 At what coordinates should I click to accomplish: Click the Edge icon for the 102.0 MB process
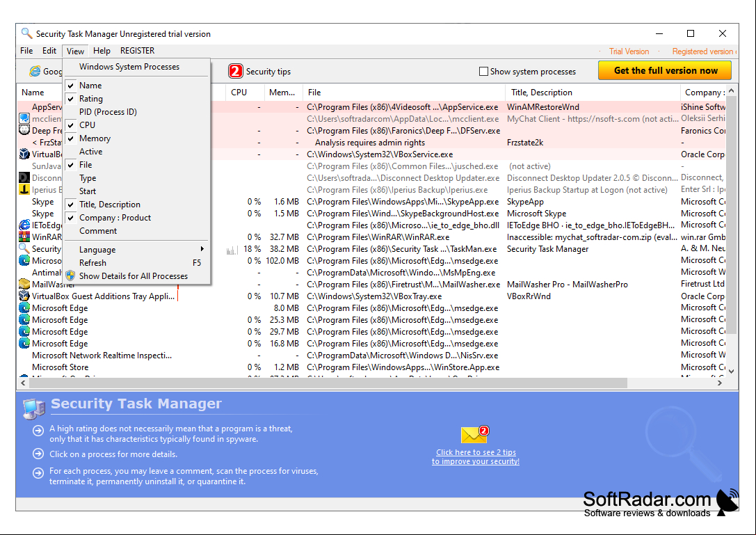click(x=24, y=260)
